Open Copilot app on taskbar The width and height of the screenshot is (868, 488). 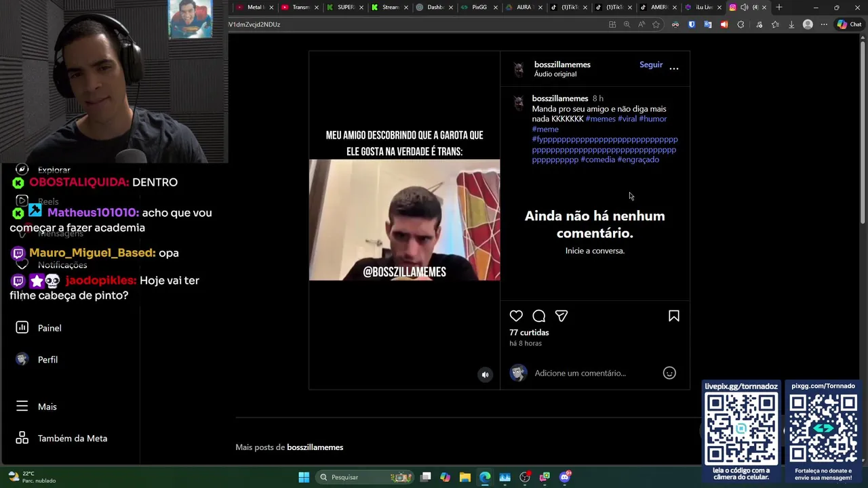pyautogui.click(x=445, y=477)
